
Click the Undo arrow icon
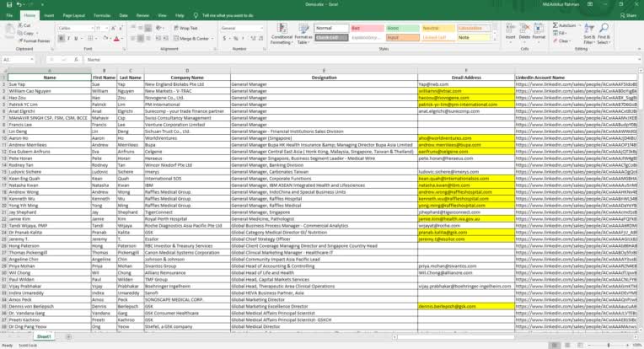point(19,4)
